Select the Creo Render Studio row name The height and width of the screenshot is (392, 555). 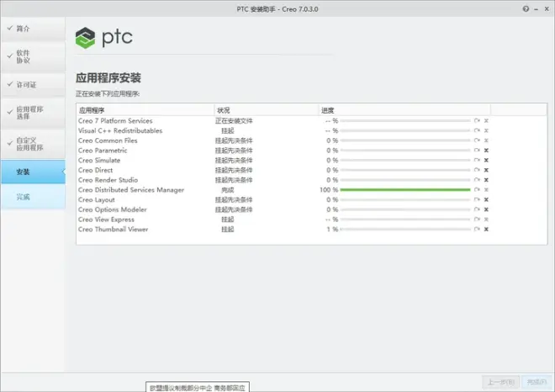108,180
